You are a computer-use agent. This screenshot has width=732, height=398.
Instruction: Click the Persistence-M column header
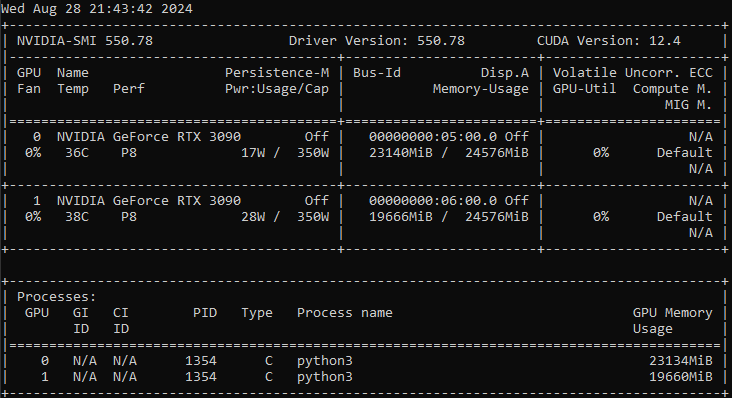coord(277,73)
